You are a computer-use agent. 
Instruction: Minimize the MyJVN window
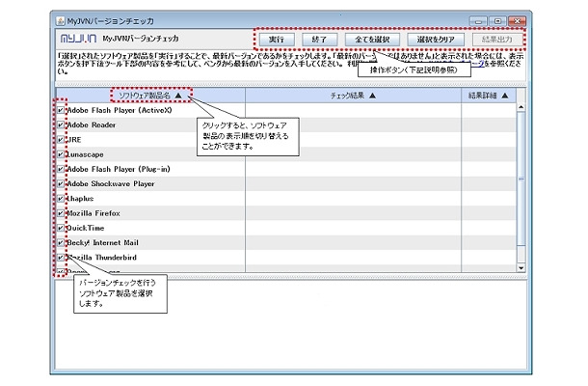[478, 21]
